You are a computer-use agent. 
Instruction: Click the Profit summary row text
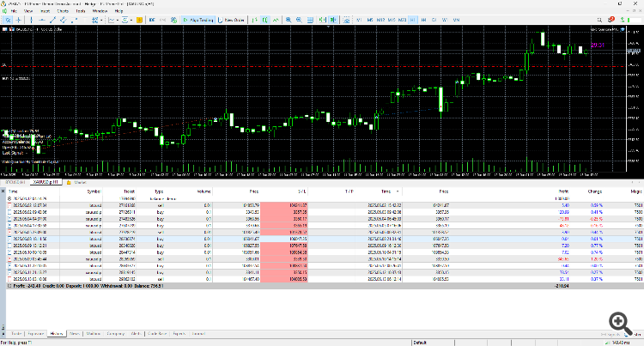[86, 286]
